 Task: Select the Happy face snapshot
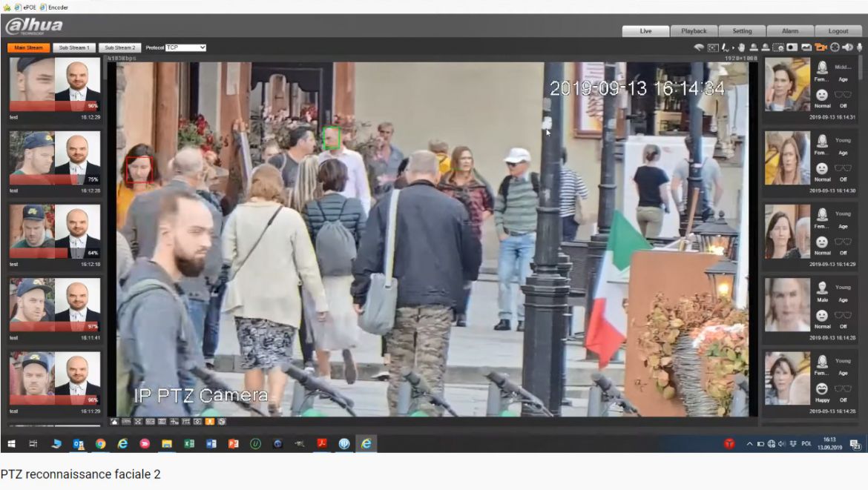pos(787,379)
